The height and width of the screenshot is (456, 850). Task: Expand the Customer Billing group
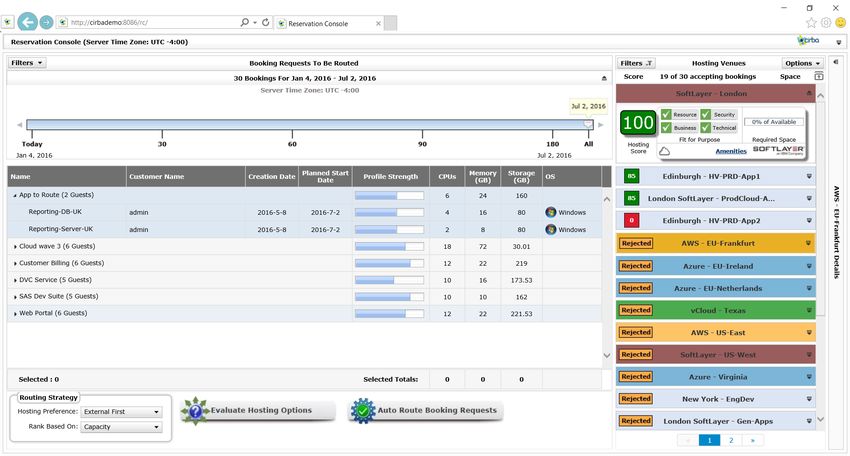pos(15,264)
